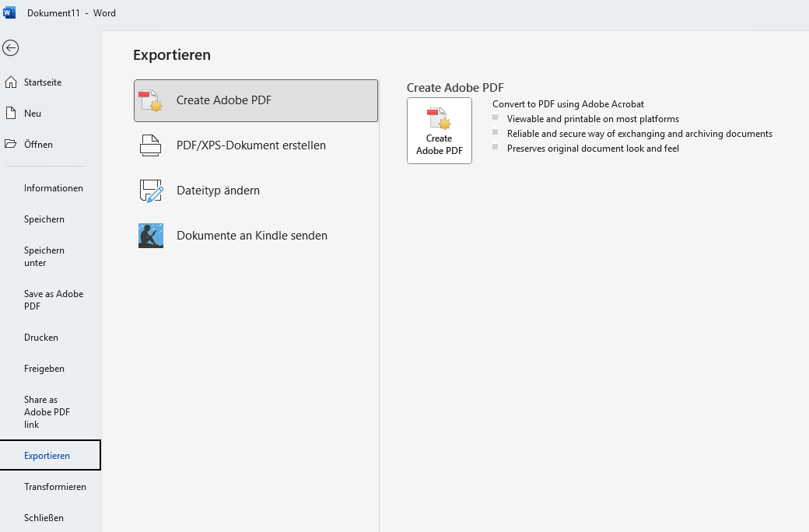Open Speichern unter in the sidebar
This screenshot has height=532, width=809.
tap(44, 257)
